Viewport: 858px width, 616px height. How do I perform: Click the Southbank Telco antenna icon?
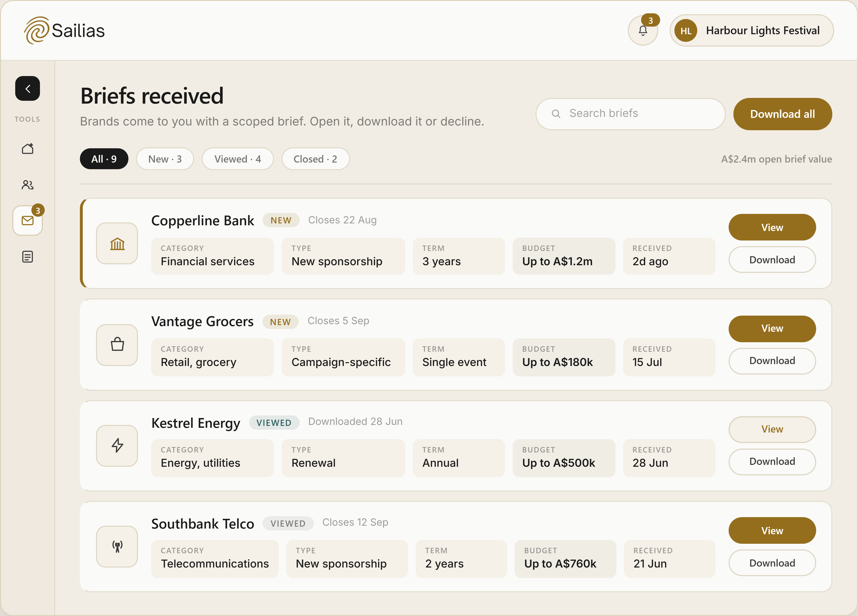click(x=117, y=546)
